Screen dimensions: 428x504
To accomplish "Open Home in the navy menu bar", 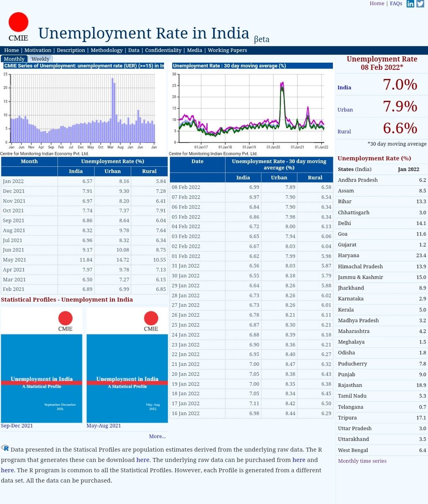I will [11, 50].
